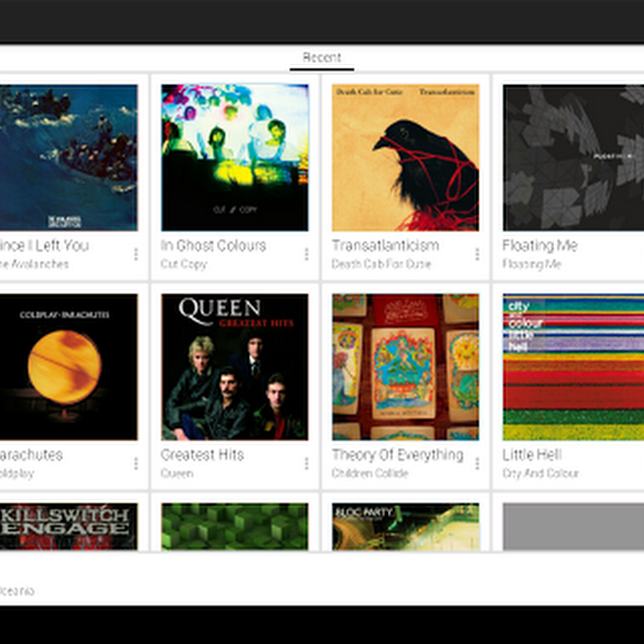The height and width of the screenshot is (644, 644).
Task: Select the Greatest Hits title text
Action: tap(202, 454)
